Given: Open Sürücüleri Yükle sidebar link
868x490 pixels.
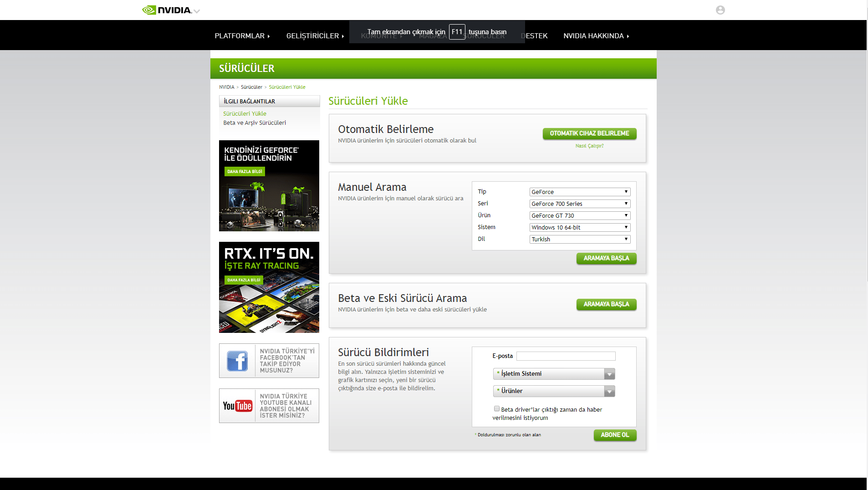Looking at the screenshot, I should click(x=245, y=114).
